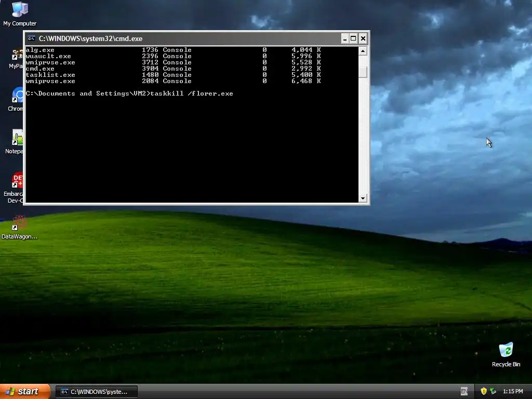Click the cmd.exe process name row
Screen dimensions: 532x399
tap(173, 69)
